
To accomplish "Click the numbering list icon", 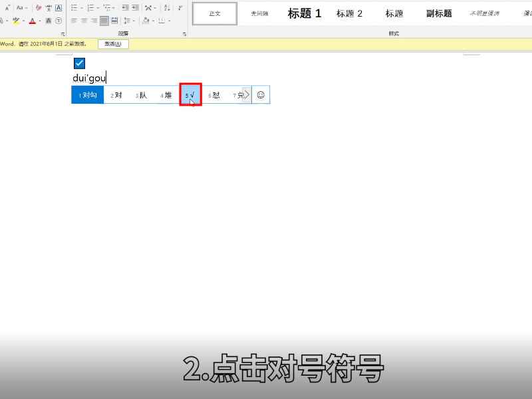I will (x=90, y=7).
